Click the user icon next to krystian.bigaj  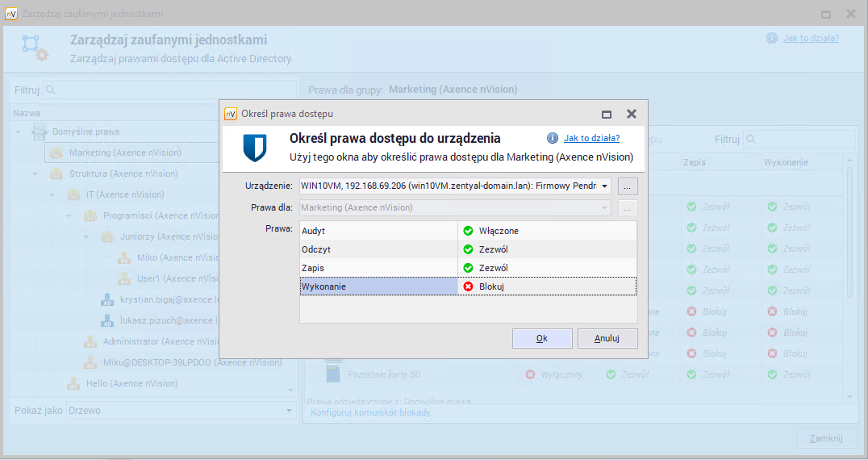pyautogui.click(x=107, y=299)
